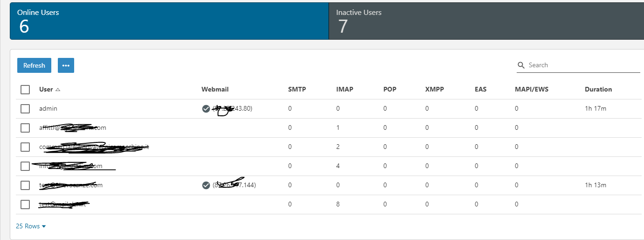Click the admin user name
Viewport: 644px width, 240px height.
click(x=48, y=109)
